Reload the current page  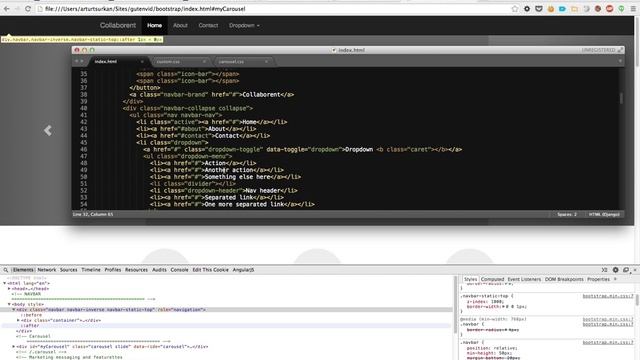point(28,9)
